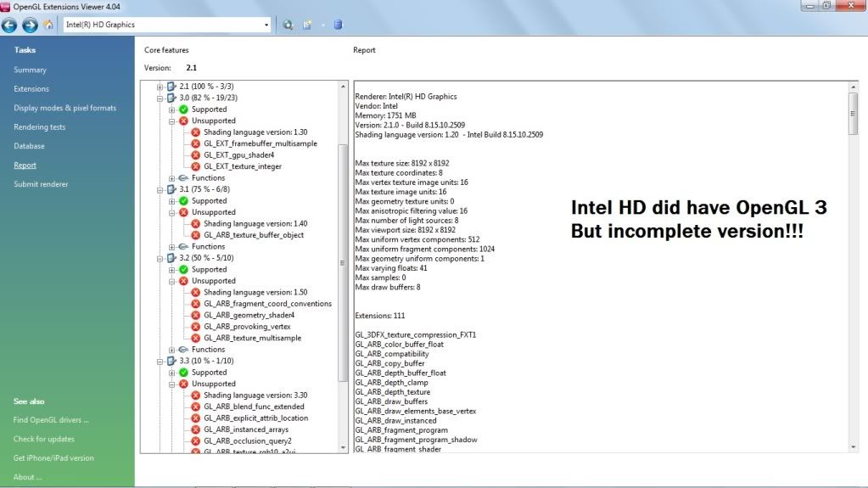Collapse the 3.2 (50 % - 5/10) node
868x488 pixels.
point(160,258)
